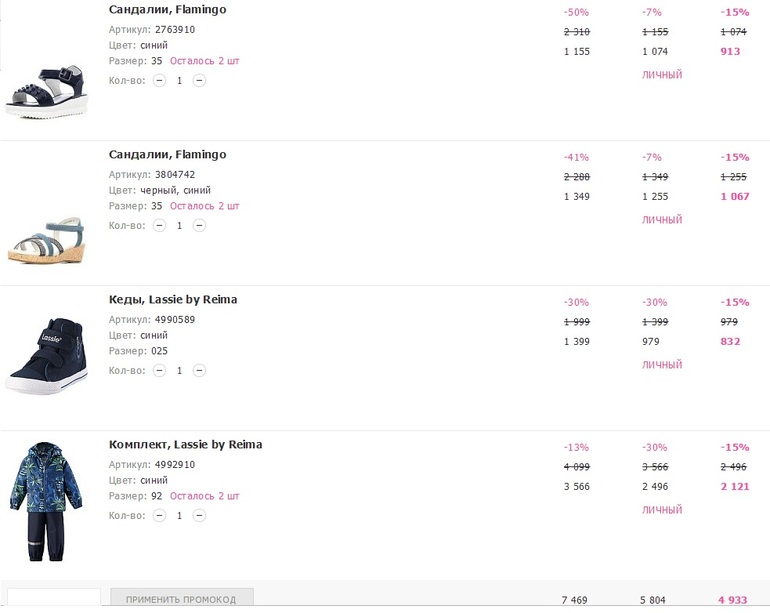770x613 pixels.
Task: Decrease quantity of Lassie by Reima set
Action: click(x=160, y=515)
